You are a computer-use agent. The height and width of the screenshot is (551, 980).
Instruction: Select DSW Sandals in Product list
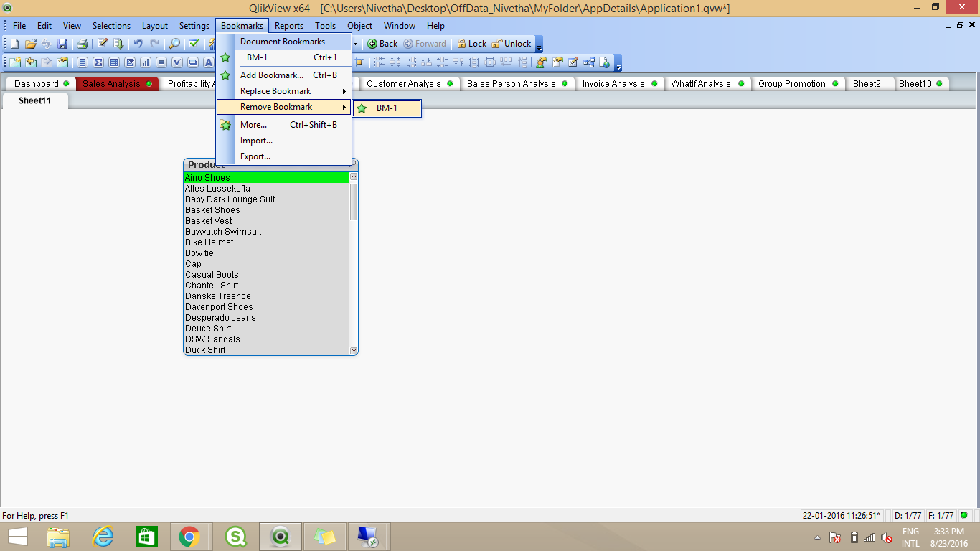(267, 339)
